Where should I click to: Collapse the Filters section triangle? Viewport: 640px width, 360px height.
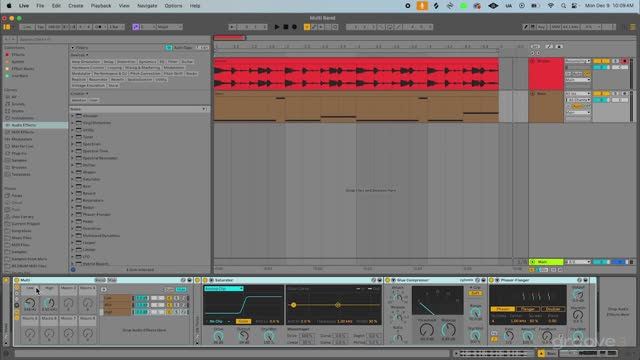point(73,48)
